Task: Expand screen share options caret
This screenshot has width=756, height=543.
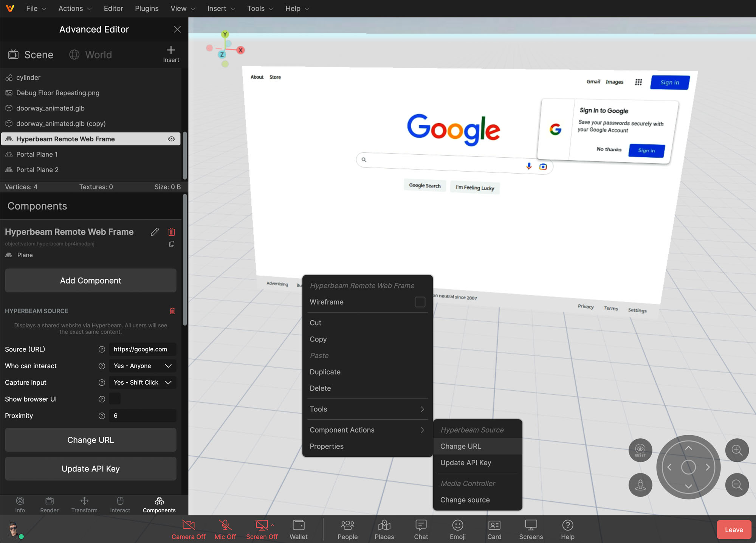Action: tap(272, 525)
